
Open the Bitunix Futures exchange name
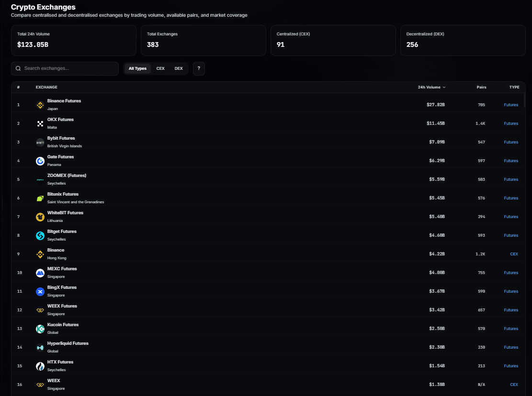point(63,194)
